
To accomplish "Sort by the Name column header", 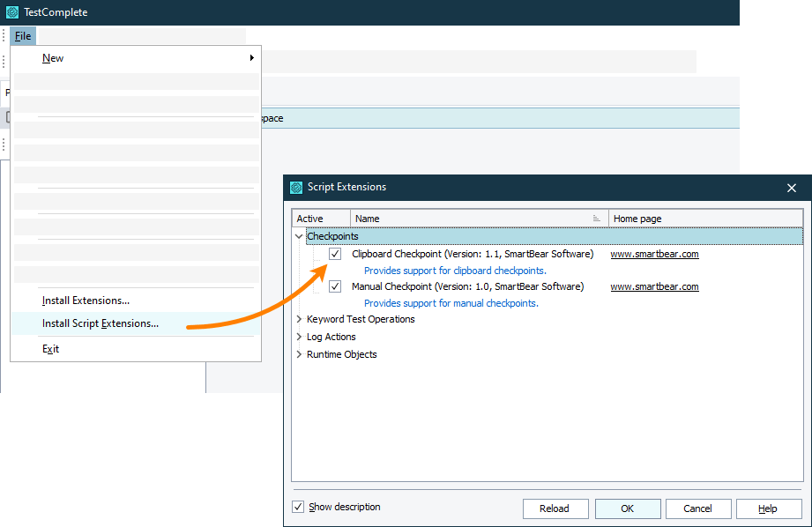I will click(479, 219).
